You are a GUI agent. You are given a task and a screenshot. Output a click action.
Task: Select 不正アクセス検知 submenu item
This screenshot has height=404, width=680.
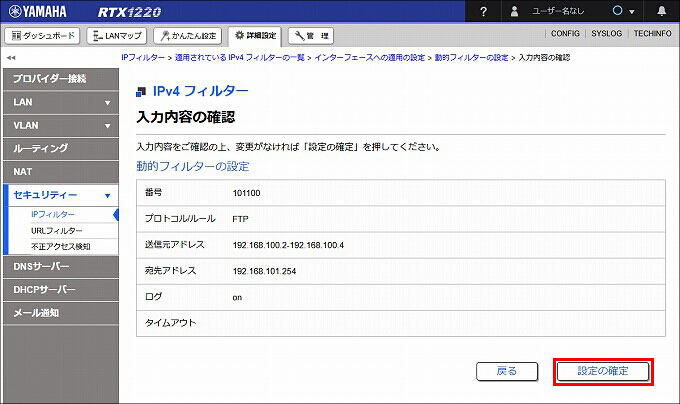tap(61, 247)
